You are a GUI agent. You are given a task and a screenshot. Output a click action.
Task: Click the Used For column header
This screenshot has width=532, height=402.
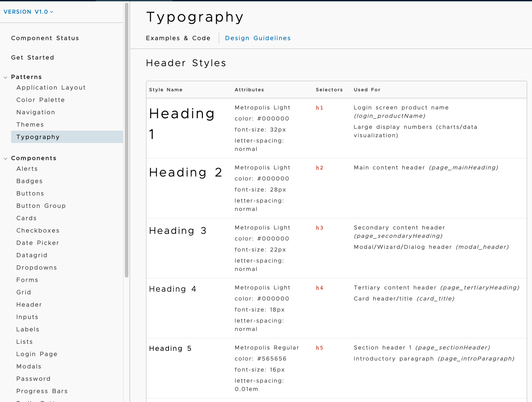[367, 90]
